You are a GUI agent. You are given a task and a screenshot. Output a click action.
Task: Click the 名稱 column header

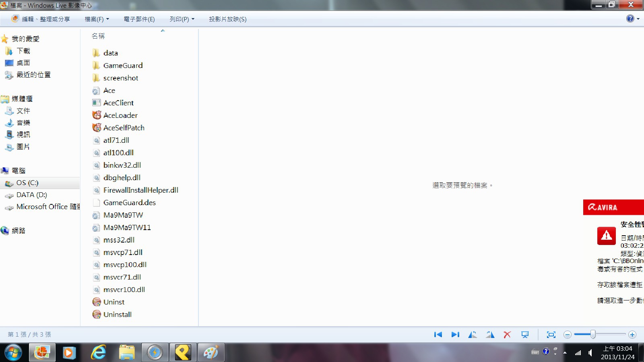tap(98, 36)
